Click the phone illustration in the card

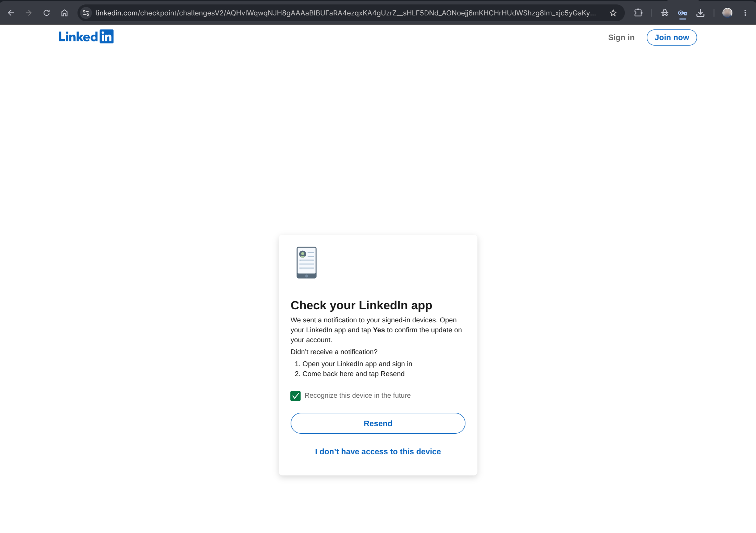point(306,262)
